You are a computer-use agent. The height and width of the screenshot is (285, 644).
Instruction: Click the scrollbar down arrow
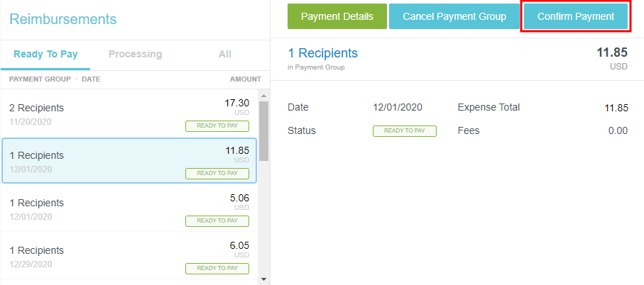point(263,279)
